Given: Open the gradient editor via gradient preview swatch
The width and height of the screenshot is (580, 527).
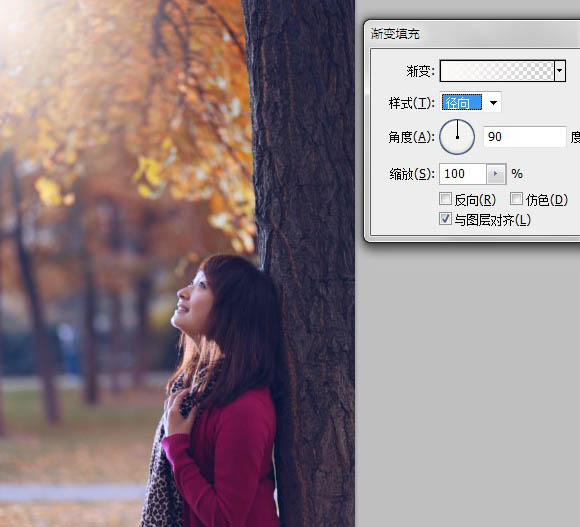Looking at the screenshot, I should (497, 71).
